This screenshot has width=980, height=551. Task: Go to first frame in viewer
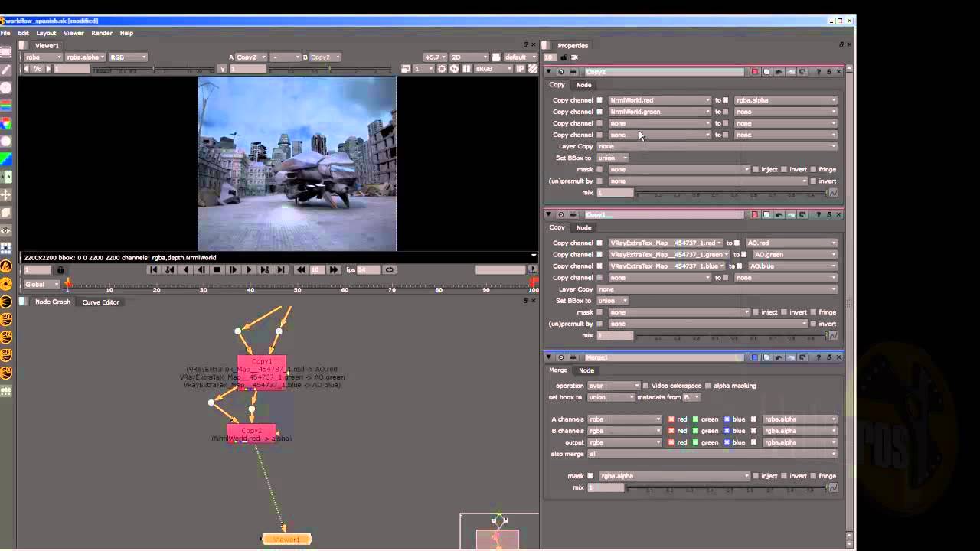[154, 269]
